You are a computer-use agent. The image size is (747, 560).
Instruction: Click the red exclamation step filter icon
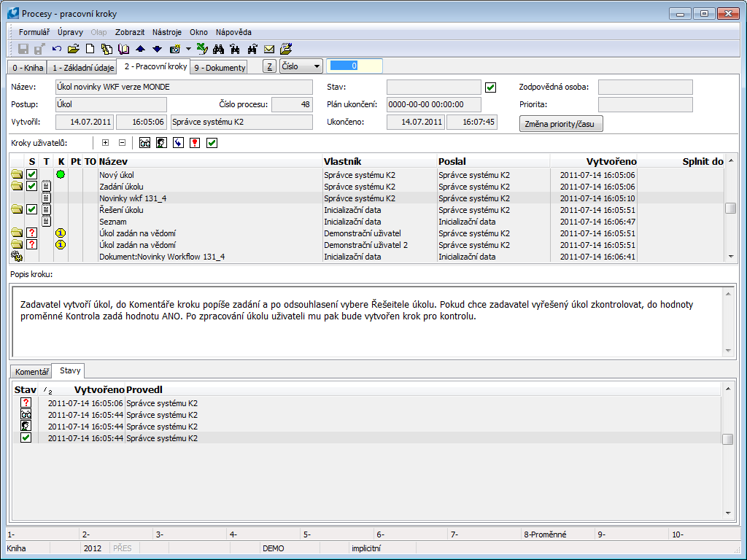pyautogui.click(x=195, y=143)
